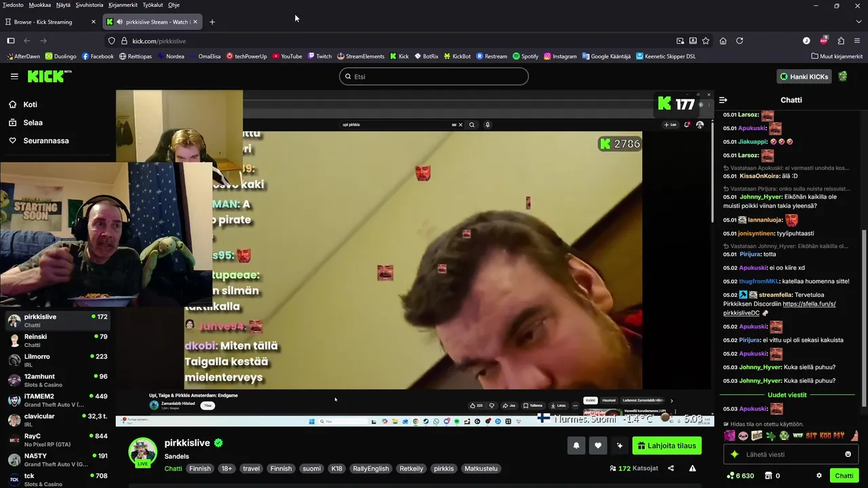
Task: Go to Kick home via the KICK logo
Action: tap(50, 76)
